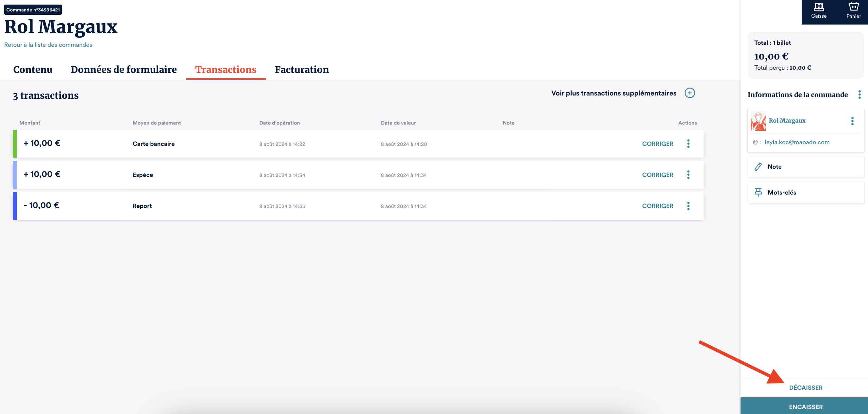Open actions menu for Carte bancaire transaction
The image size is (868, 414).
pyautogui.click(x=688, y=144)
